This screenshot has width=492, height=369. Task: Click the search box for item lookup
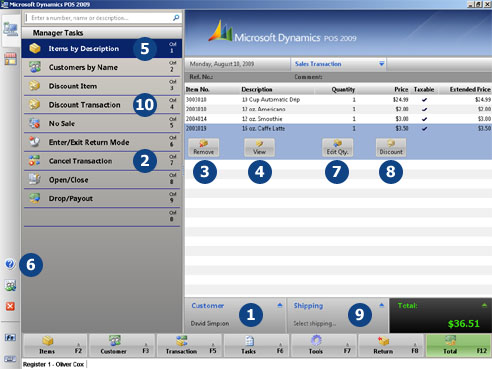103,18
